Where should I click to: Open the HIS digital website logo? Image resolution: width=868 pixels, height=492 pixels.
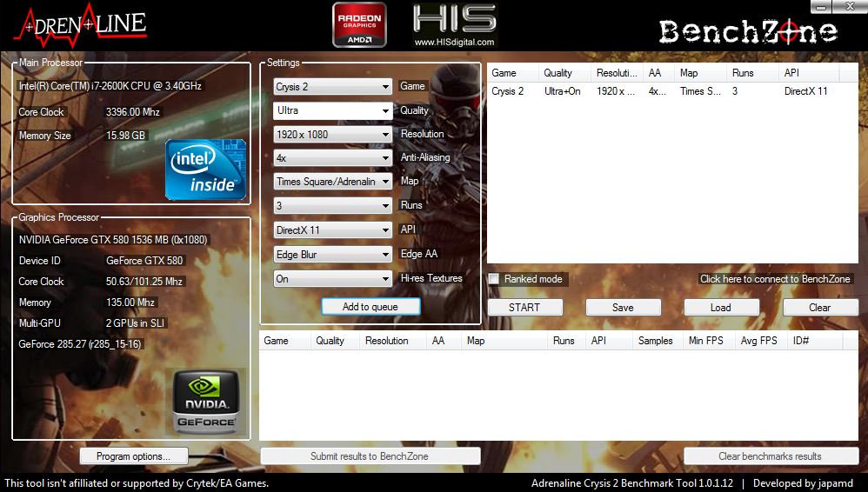coord(455,25)
